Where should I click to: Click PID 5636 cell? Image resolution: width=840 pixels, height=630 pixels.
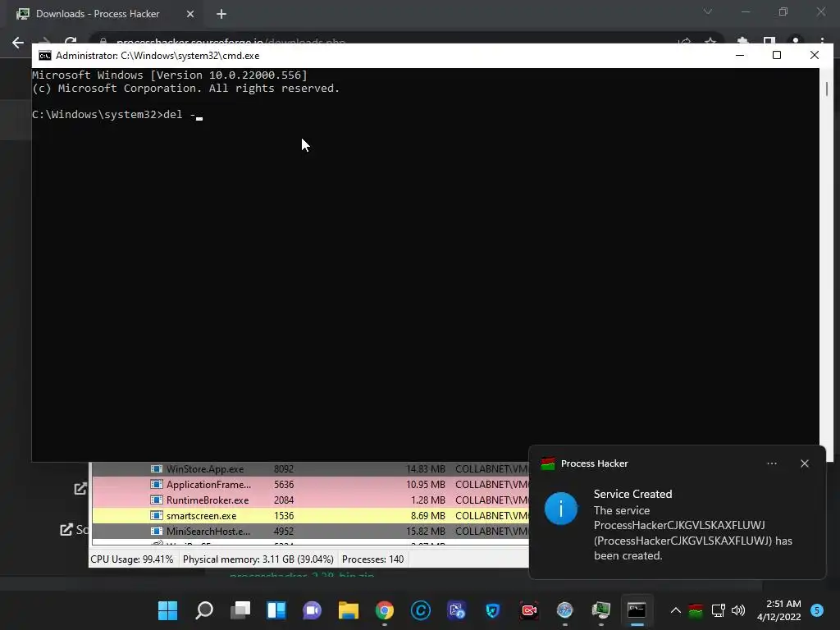[283, 484]
